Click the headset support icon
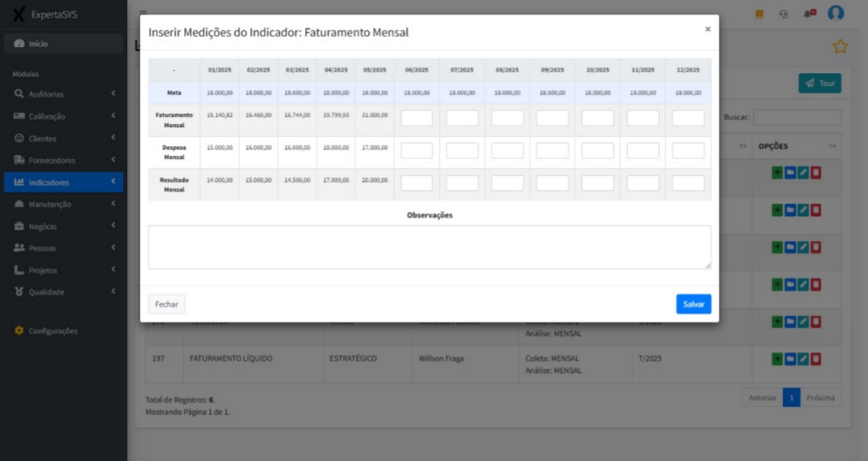This screenshot has width=868, height=461. (x=783, y=14)
